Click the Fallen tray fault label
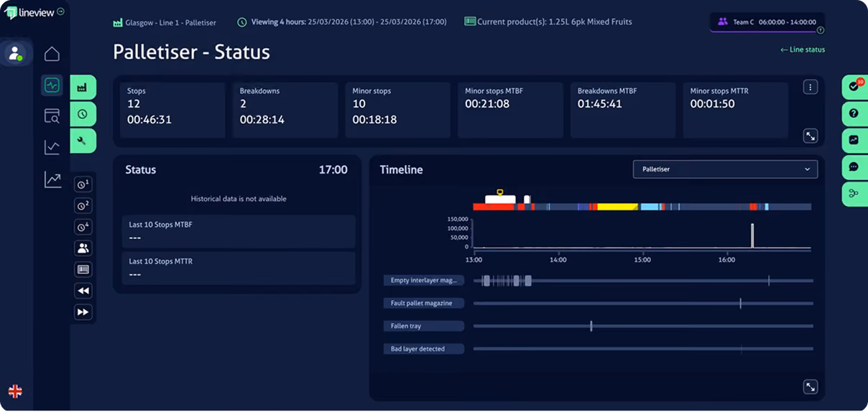This screenshot has width=868, height=412. pyautogui.click(x=423, y=326)
